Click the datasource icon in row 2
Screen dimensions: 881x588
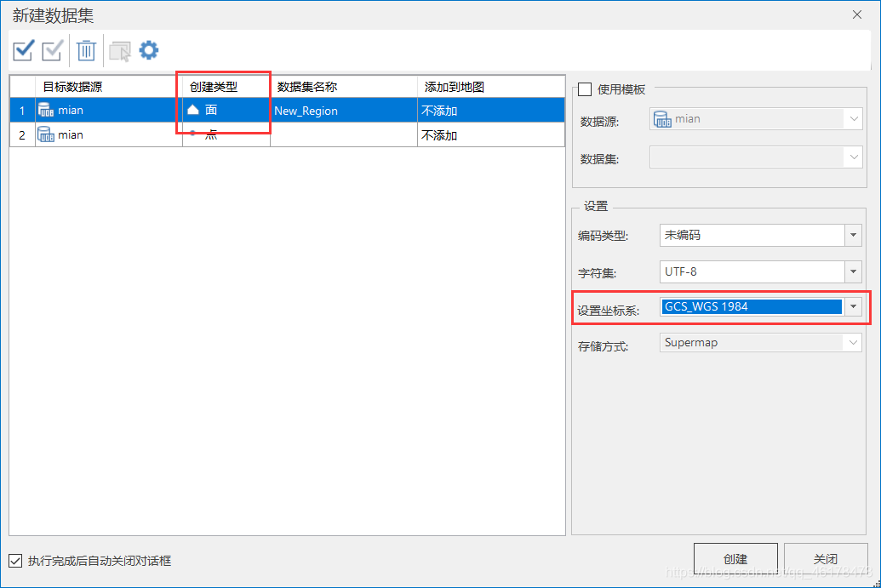point(45,134)
